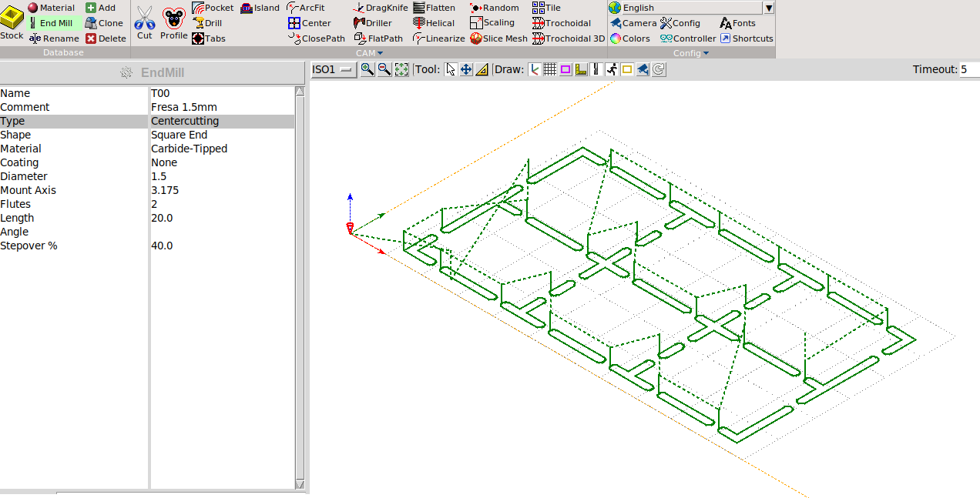Open the ISO1 view dropdown

point(332,69)
